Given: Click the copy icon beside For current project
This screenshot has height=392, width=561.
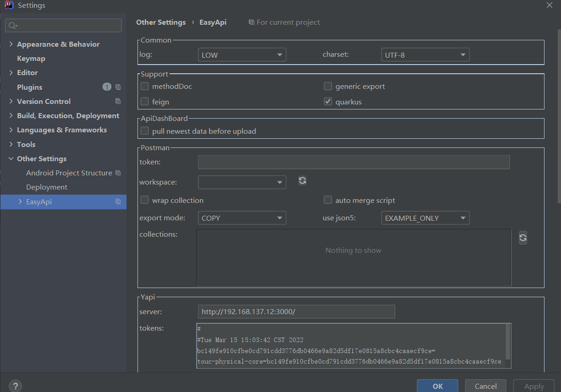Looking at the screenshot, I should tap(251, 22).
